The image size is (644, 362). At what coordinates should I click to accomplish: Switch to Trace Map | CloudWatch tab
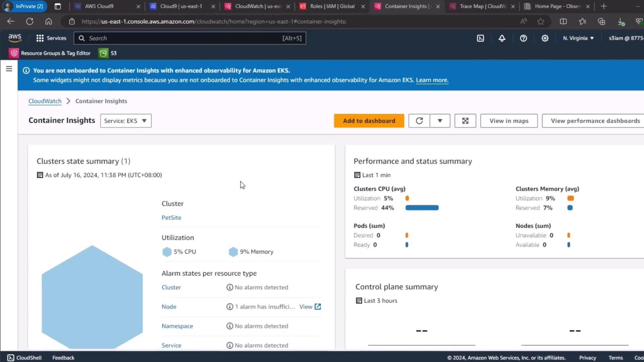(x=483, y=6)
